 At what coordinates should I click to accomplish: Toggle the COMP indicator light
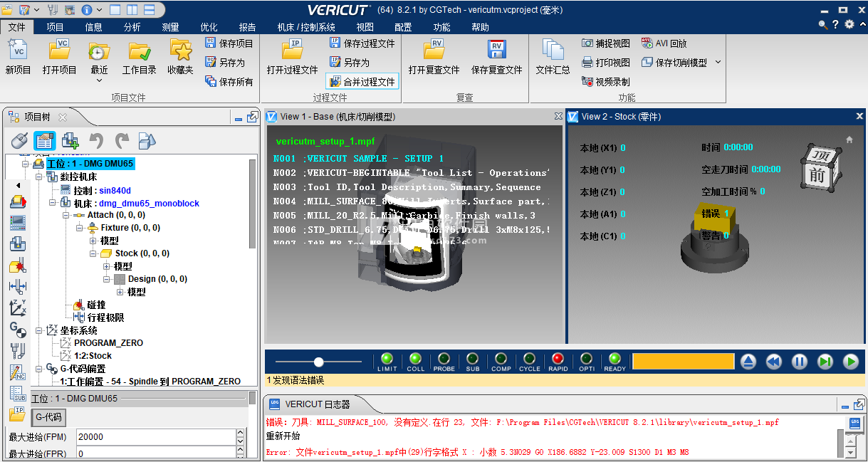pyautogui.click(x=501, y=358)
